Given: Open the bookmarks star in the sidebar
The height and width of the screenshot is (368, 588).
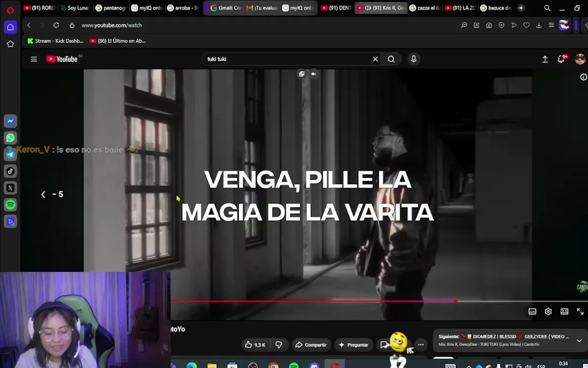Looking at the screenshot, I should (x=10, y=44).
